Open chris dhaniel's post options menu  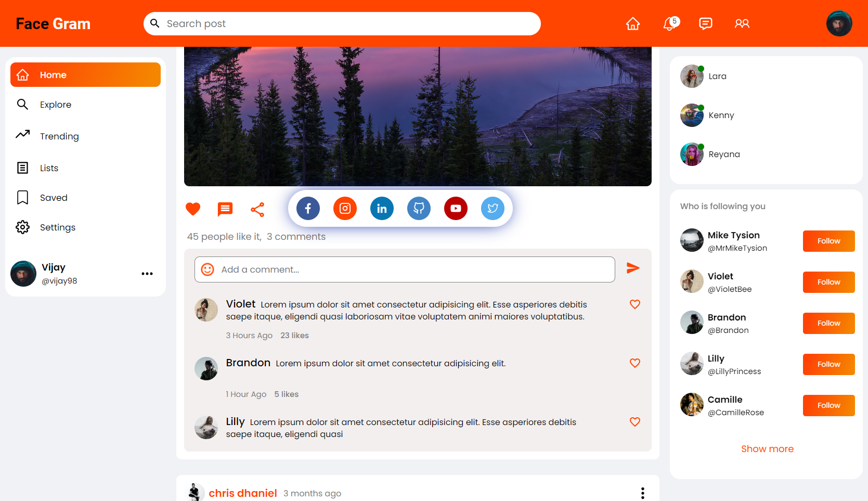pyautogui.click(x=642, y=493)
